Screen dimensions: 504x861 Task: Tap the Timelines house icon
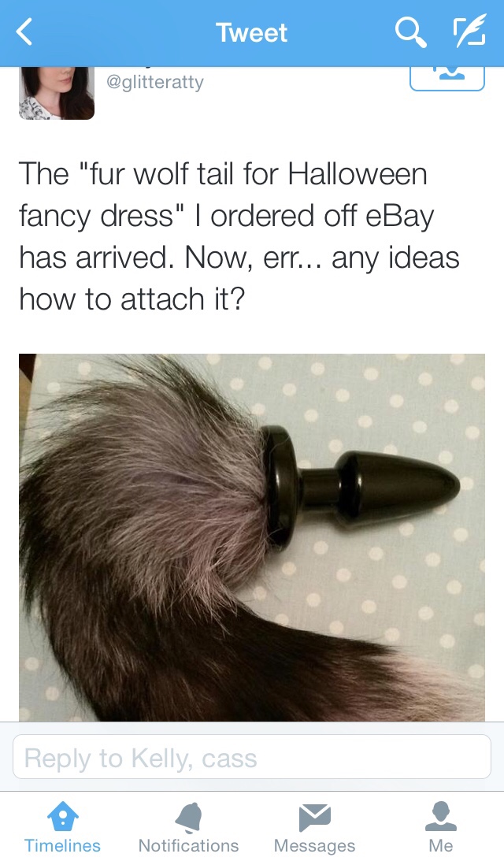pyautogui.click(x=62, y=816)
